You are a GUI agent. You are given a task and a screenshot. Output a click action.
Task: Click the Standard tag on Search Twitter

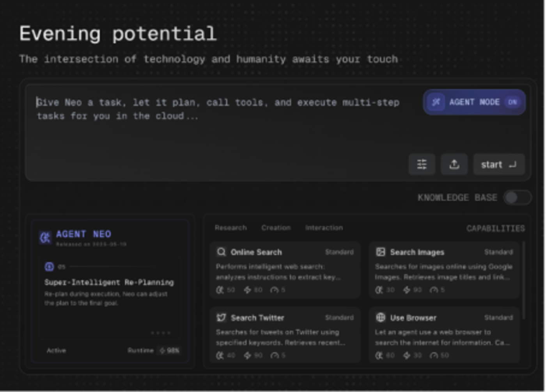pyautogui.click(x=339, y=318)
